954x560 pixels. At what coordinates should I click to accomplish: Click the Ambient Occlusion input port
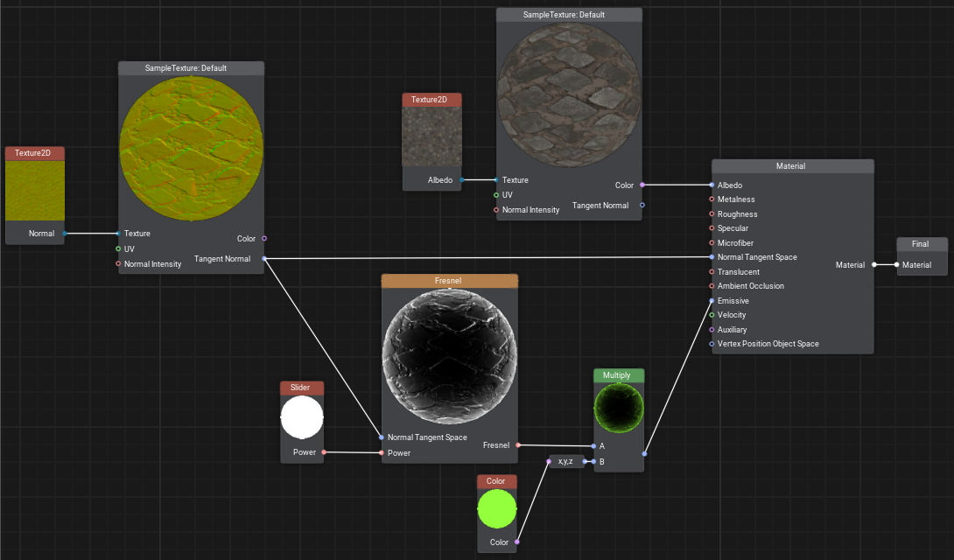[x=712, y=286]
